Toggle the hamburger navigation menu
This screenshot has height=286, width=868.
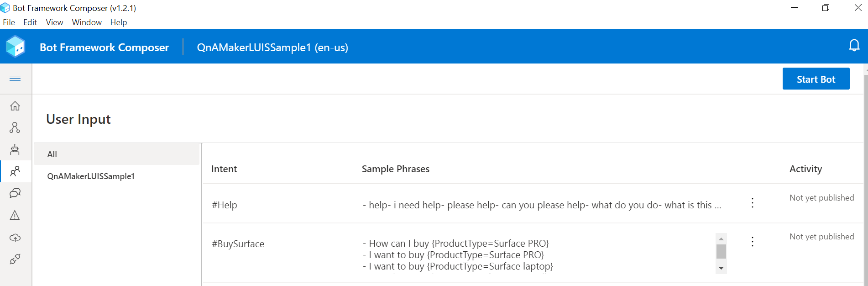[15, 79]
